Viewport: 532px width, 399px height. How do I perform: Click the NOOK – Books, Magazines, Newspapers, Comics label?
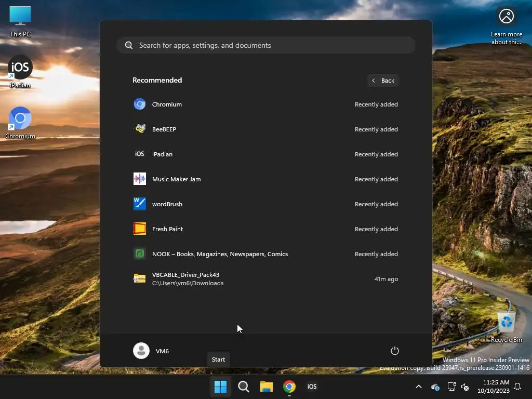click(220, 254)
